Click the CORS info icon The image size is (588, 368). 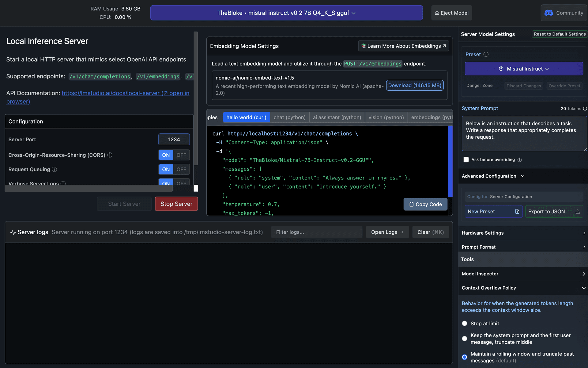tap(110, 155)
